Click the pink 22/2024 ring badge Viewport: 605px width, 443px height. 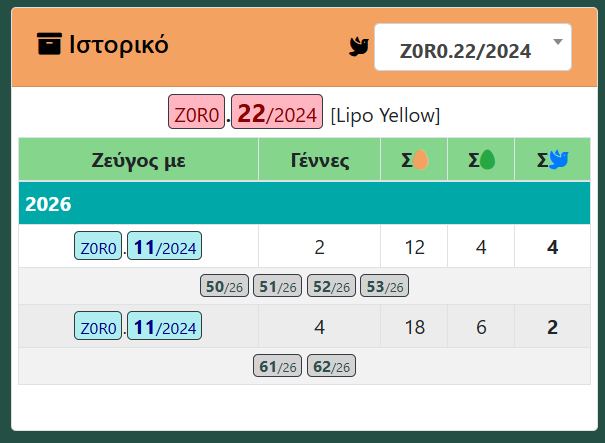pos(277,112)
